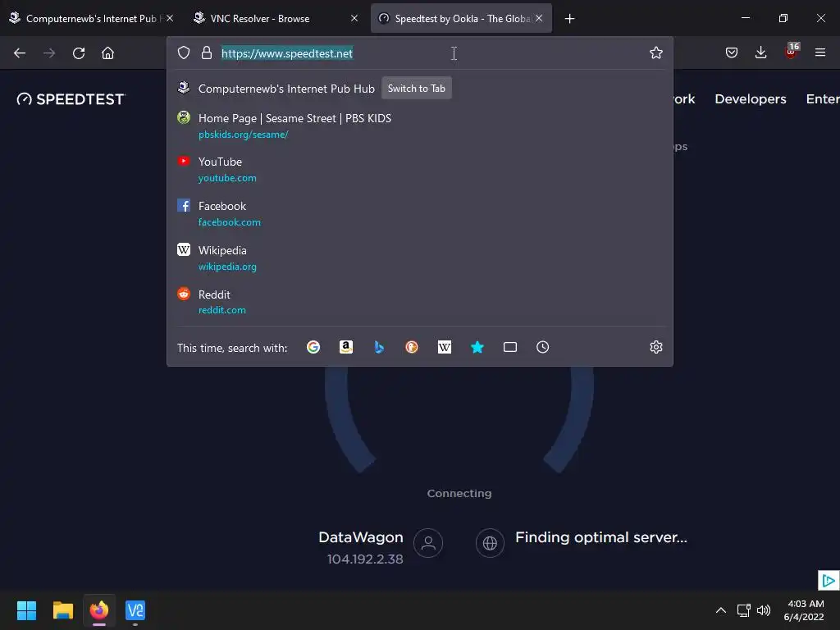Open clock and date 4:03 AM

coord(804,610)
